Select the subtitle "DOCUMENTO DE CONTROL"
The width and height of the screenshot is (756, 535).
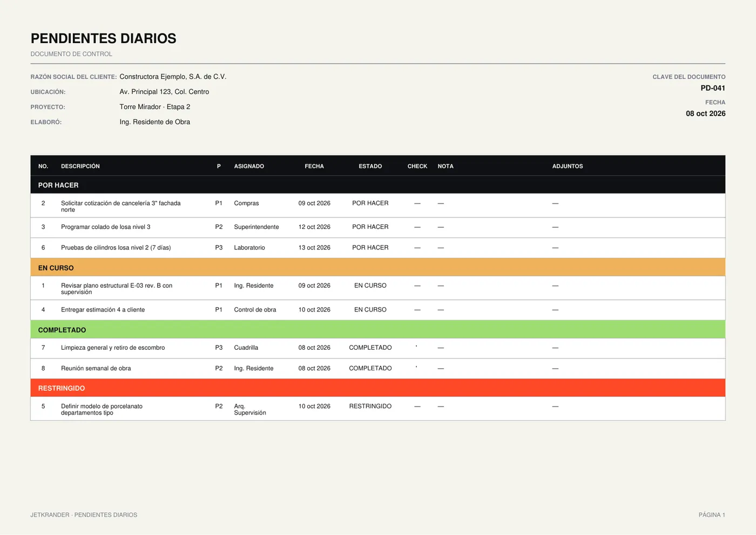click(71, 54)
